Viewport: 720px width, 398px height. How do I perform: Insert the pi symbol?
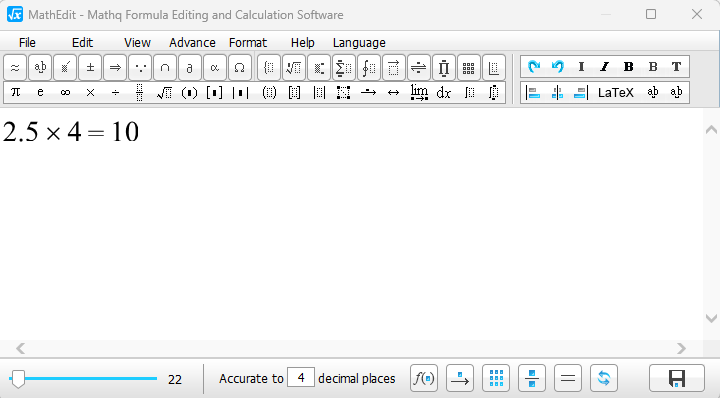[16, 92]
